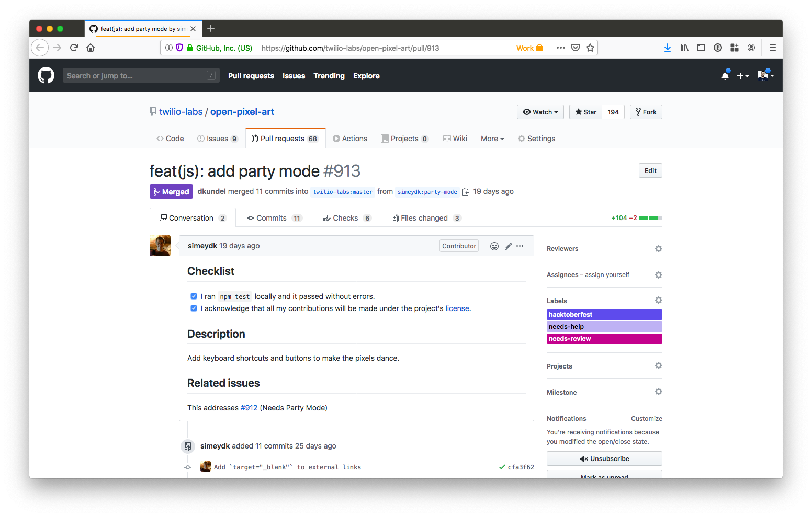812x517 pixels.
Task: Open tracking protection shield icon
Action: coord(179,48)
